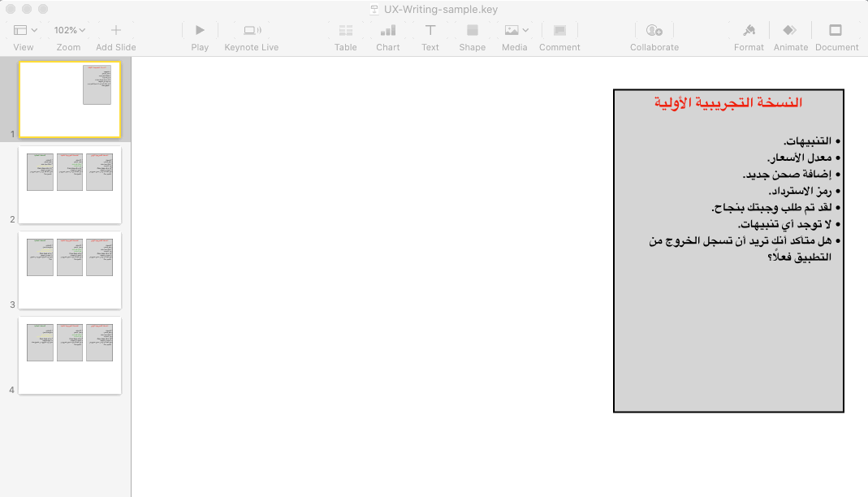Insert a Chart
The image size is (868, 497).
coord(387,29)
